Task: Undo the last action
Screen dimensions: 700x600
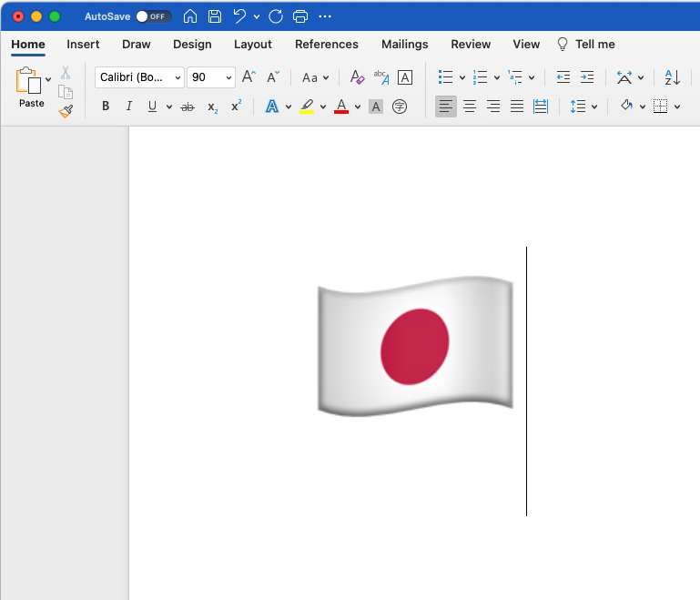Action: (x=239, y=16)
